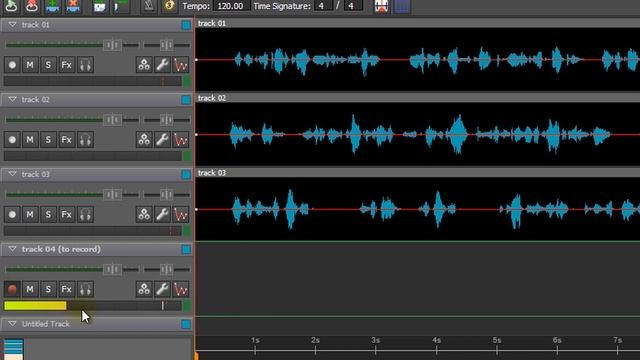This screenshot has width=640, height=360.
Task: Click the add track icon with green plus
Action: (53, 6)
